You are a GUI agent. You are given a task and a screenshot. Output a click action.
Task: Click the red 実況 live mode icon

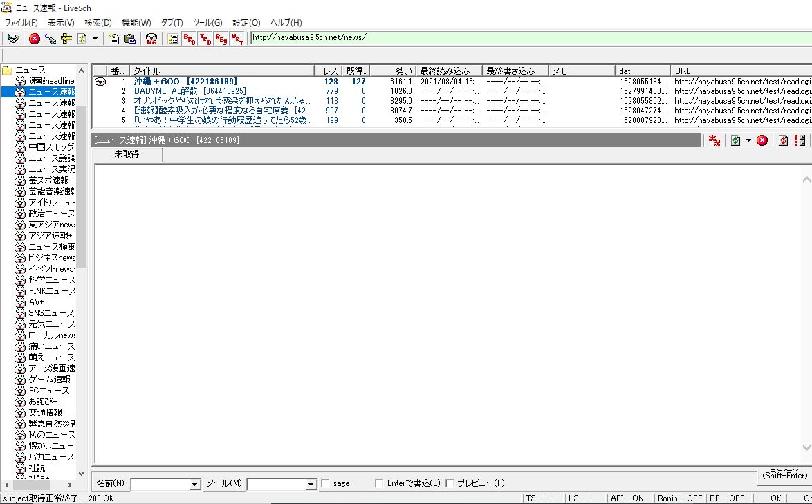tap(714, 140)
